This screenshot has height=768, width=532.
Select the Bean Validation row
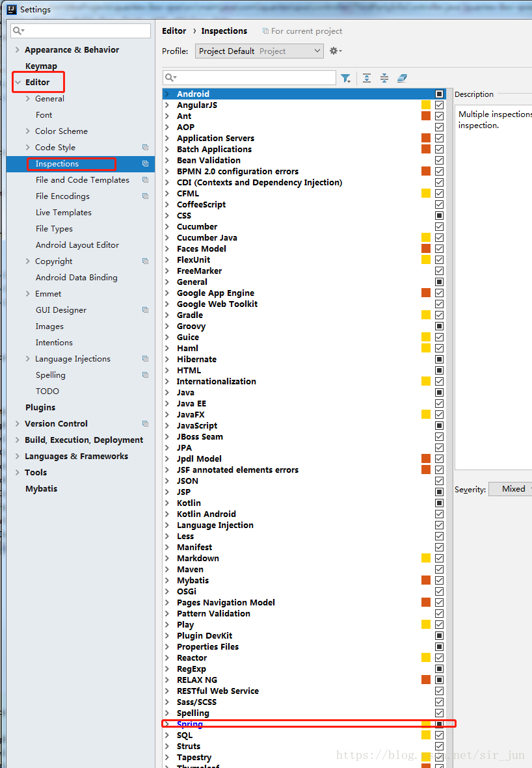[x=305, y=160]
